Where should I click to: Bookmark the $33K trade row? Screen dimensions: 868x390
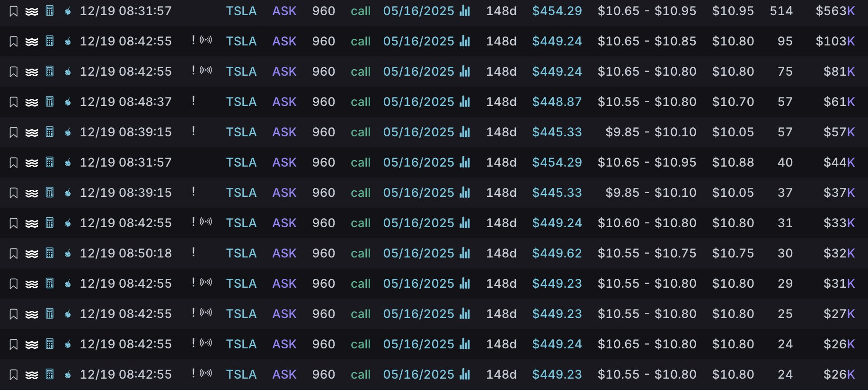[x=14, y=223]
